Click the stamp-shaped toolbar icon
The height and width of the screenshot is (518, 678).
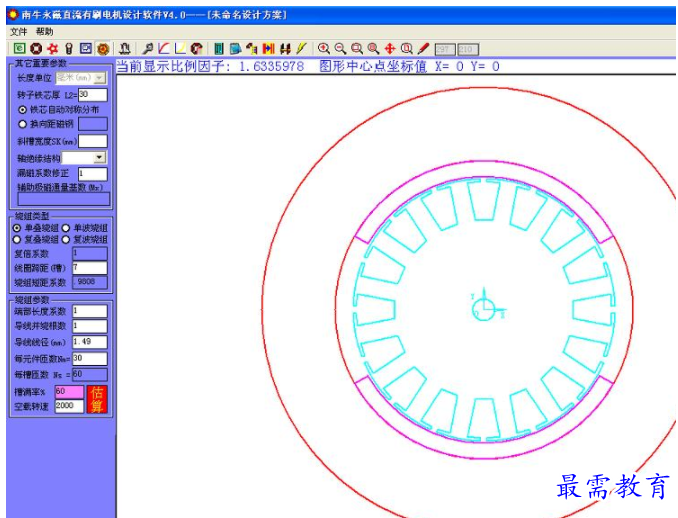125,48
